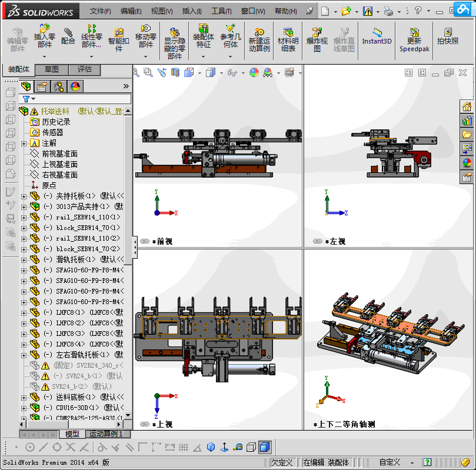Screen dimensions: 476x470
Task: Open the File Explorer folder icon in task pane
Action: click(x=467, y=135)
